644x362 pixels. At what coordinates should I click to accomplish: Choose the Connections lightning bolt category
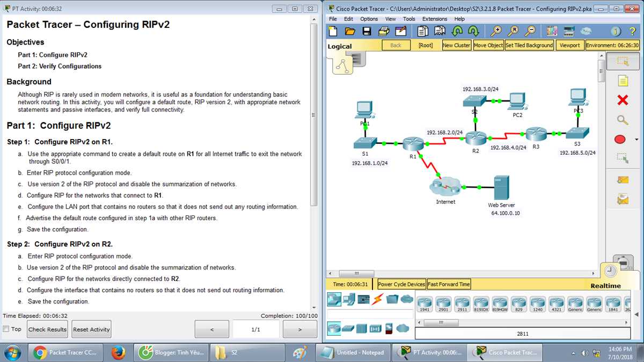click(378, 300)
